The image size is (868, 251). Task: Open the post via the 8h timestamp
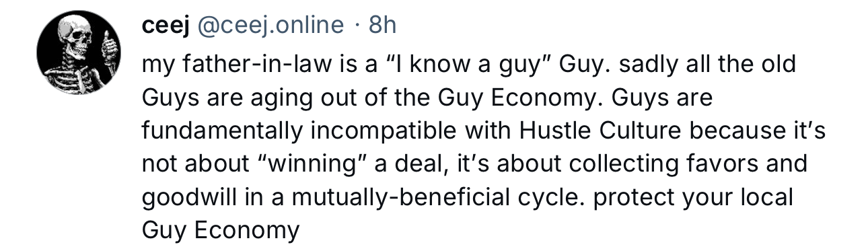click(x=383, y=26)
